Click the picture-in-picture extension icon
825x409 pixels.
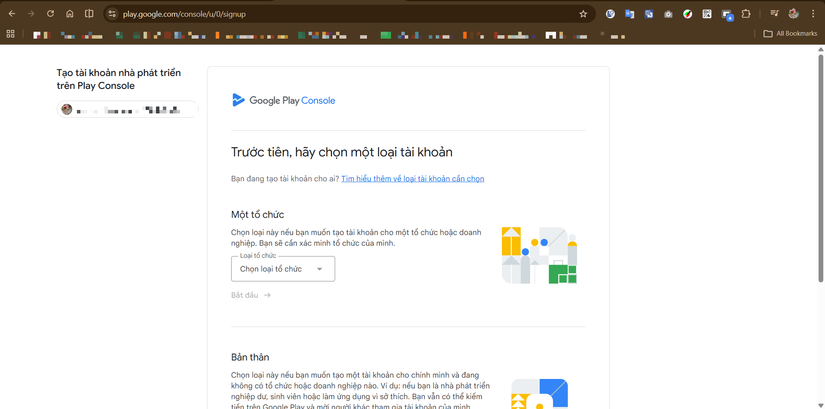click(x=727, y=15)
